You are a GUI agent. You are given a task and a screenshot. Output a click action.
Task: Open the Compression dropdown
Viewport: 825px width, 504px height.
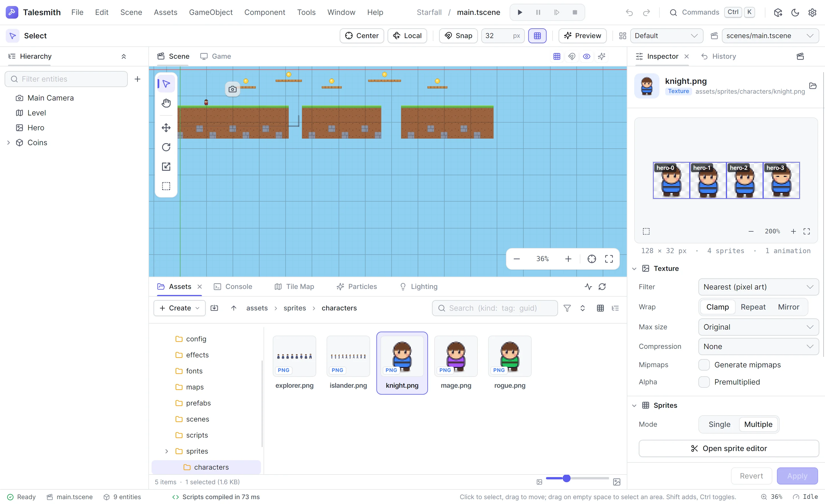(x=758, y=346)
